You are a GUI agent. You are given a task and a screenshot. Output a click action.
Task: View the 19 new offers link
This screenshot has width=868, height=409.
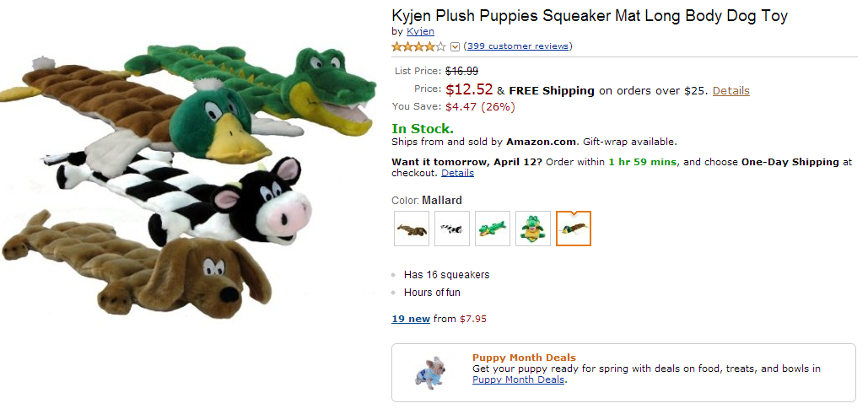pos(411,319)
